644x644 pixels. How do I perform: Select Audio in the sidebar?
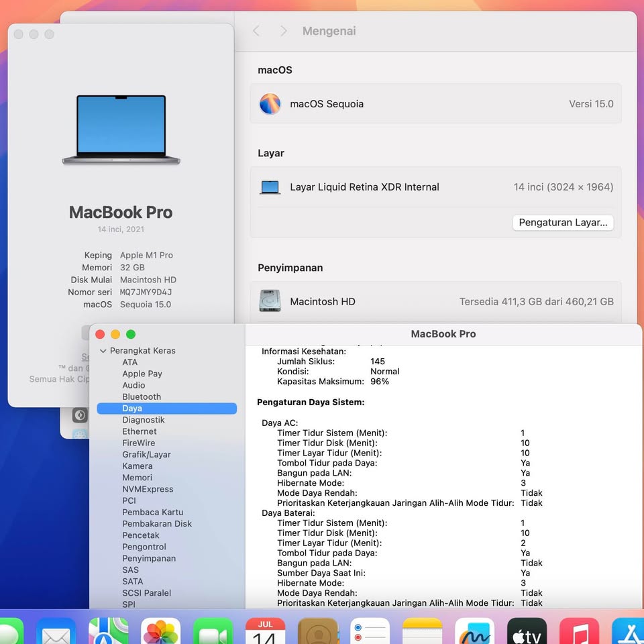click(x=133, y=385)
